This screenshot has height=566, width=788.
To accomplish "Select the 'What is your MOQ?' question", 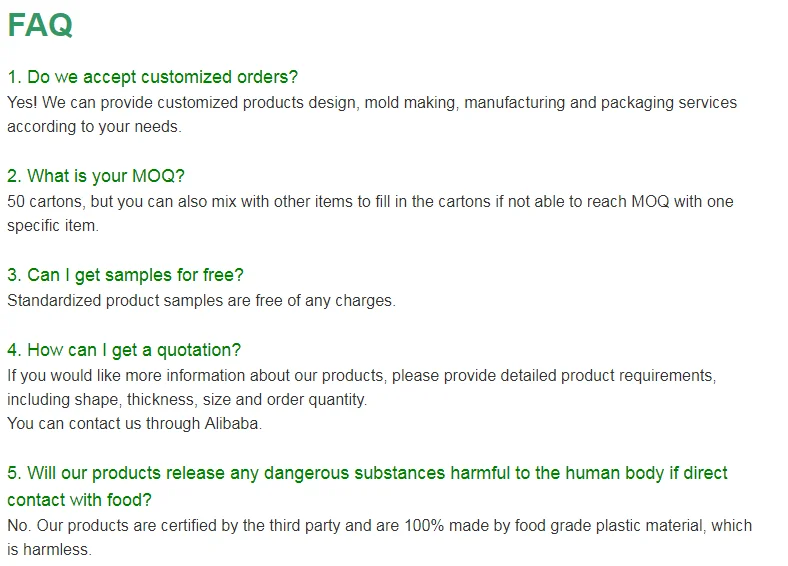I will pos(96,176).
